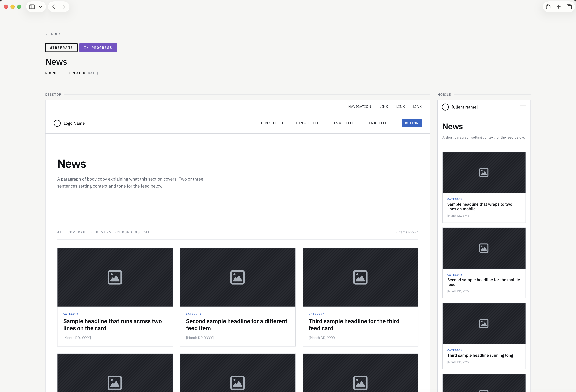
Task: Open the fourth LINK TITLE nav item
Action: coord(378,123)
